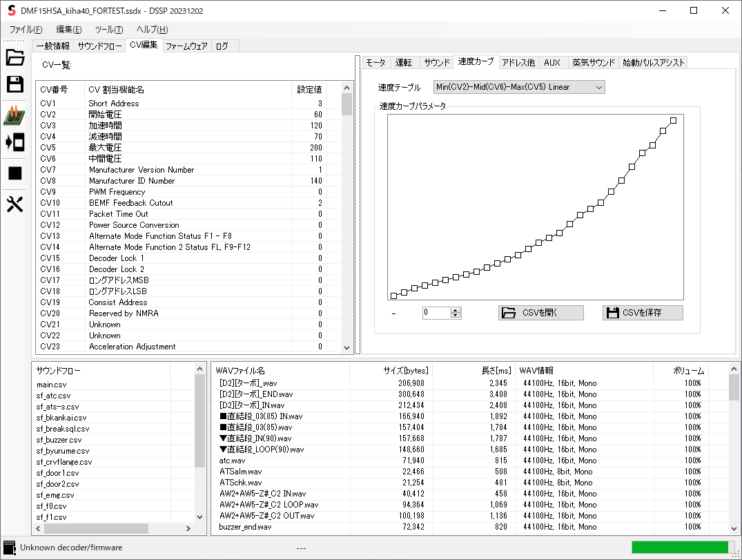
Task: Click the app logo in the title bar
Action: (11, 11)
